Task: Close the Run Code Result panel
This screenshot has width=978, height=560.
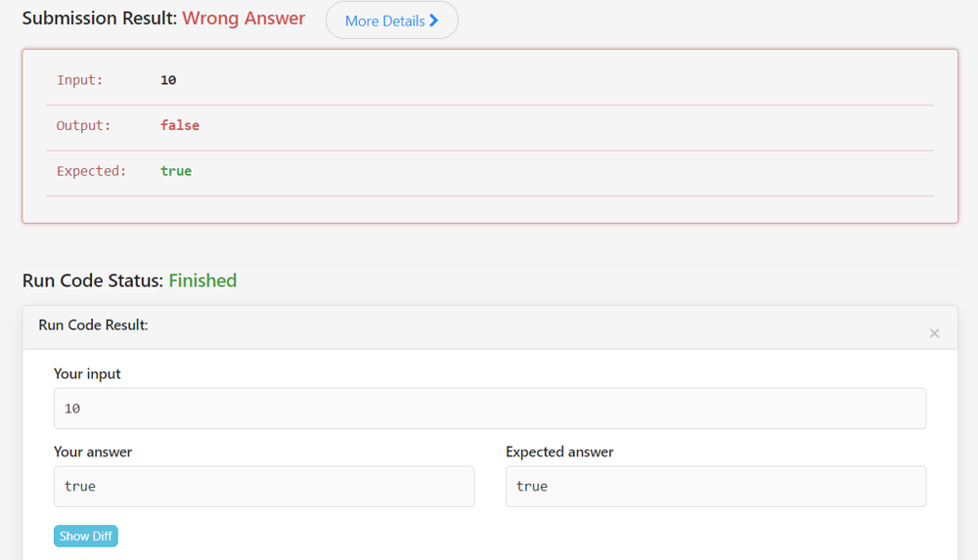Action: coord(934,333)
